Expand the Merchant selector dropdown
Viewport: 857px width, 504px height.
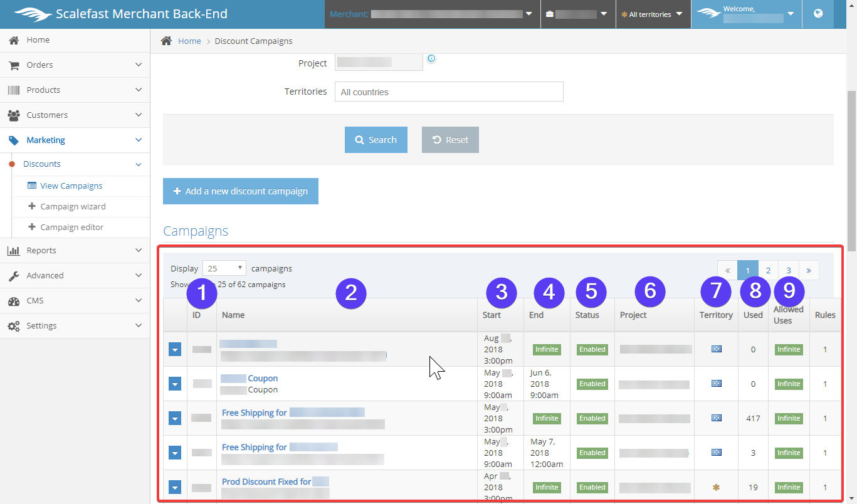coord(528,14)
